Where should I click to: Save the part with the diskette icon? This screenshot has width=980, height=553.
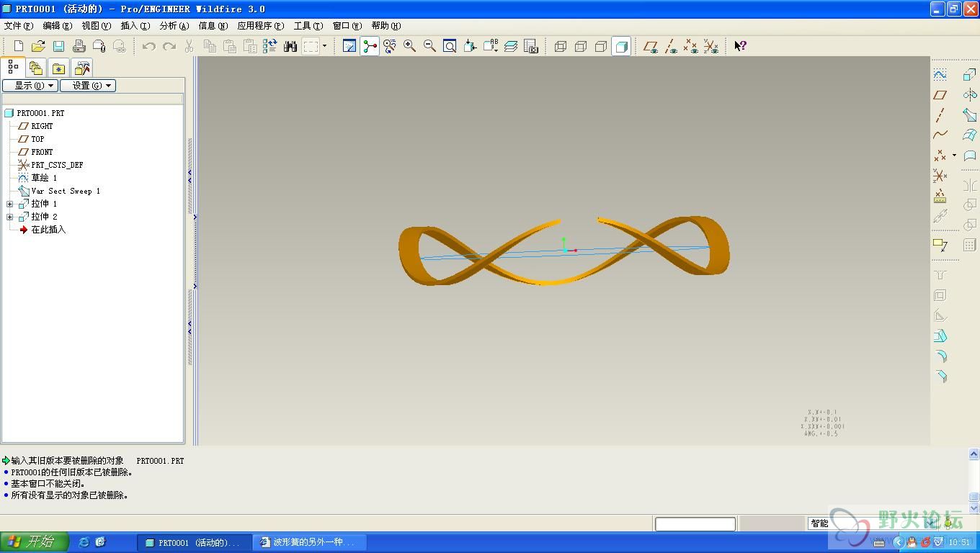click(58, 46)
